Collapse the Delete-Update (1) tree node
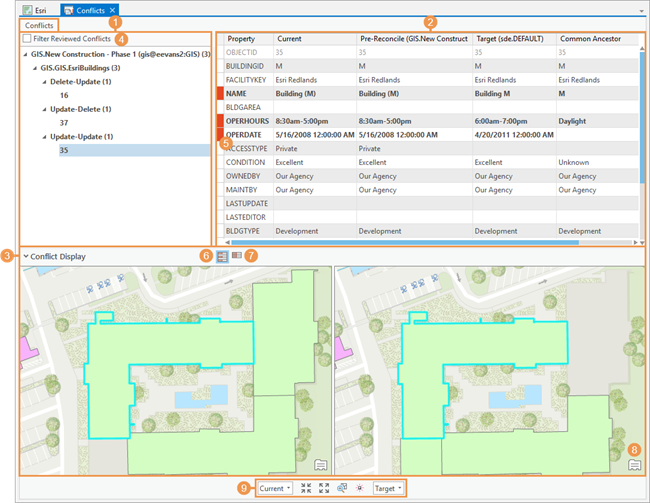The image size is (650, 503). 45,81
